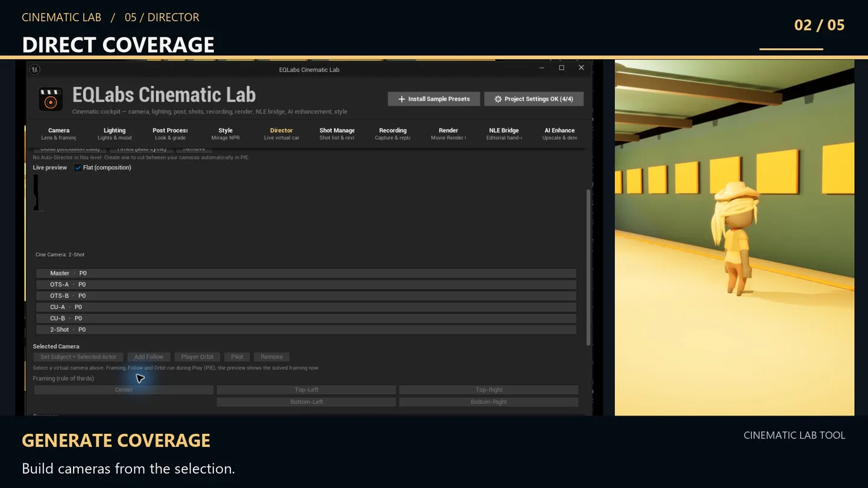Click the Install Sample Presets button
Image resolution: width=868 pixels, height=488 pixels.
tap(434, 99)
